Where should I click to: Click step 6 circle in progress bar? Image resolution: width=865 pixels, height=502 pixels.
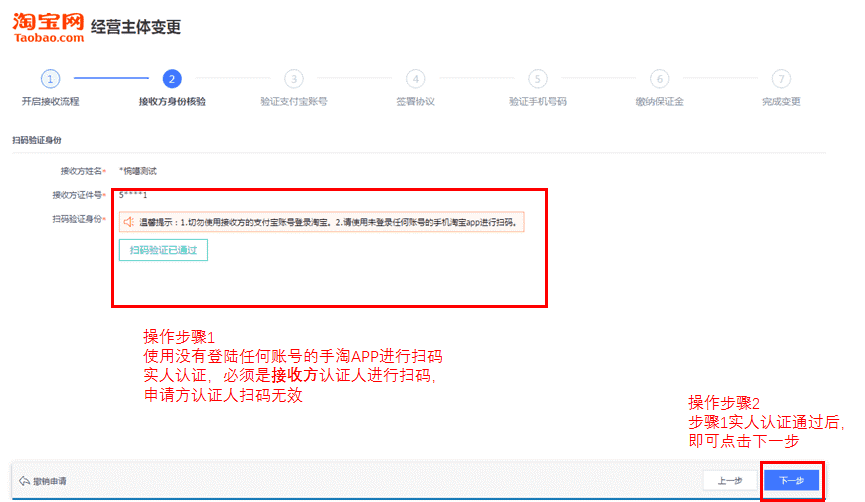[x=659, y=78]
